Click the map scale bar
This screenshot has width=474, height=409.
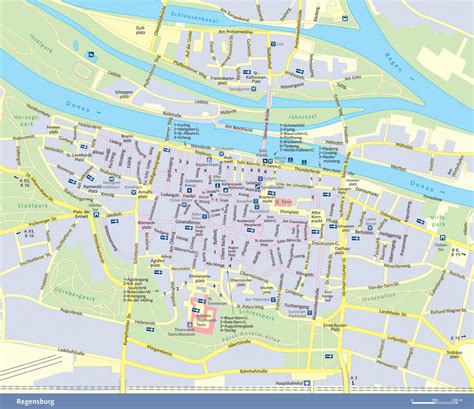pos(437,401)
